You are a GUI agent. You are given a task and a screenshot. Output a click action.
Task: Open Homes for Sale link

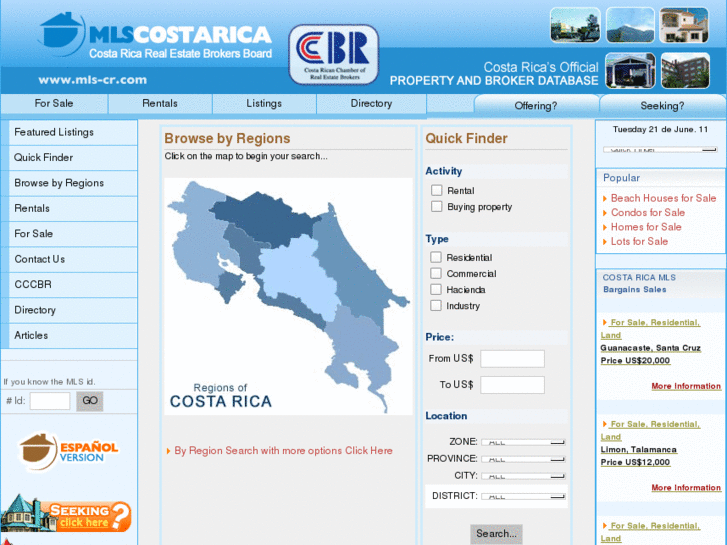[x=646, y=227]
